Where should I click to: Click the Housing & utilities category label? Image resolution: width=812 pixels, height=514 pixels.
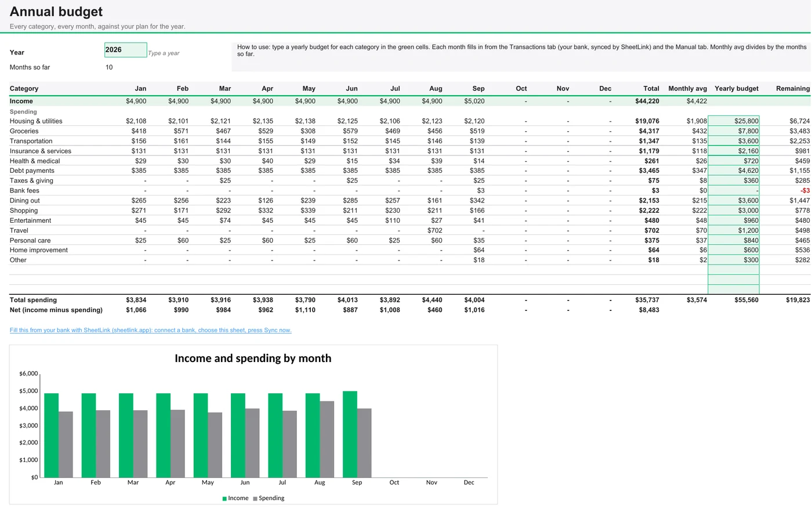(x=36, y=121)
